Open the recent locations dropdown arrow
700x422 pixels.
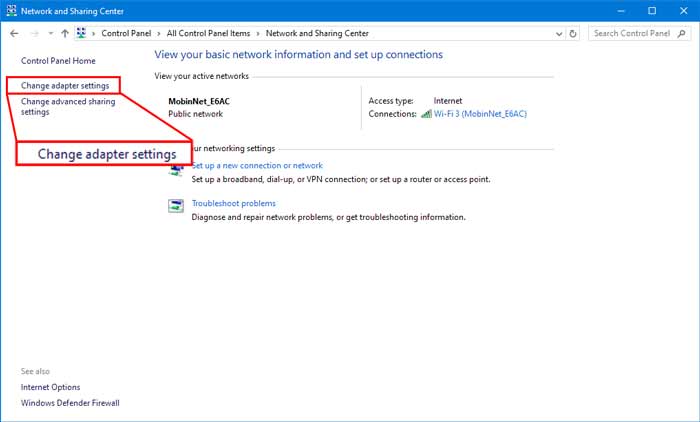[x=50, y=33]
